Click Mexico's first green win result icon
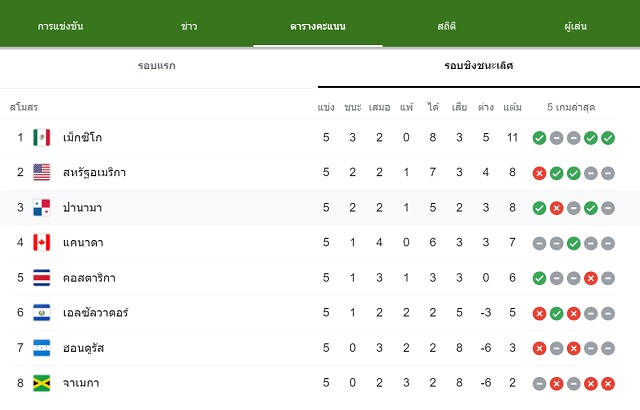Image resolution: width=640 pixels, height=410 pixels. click(539, 138)
